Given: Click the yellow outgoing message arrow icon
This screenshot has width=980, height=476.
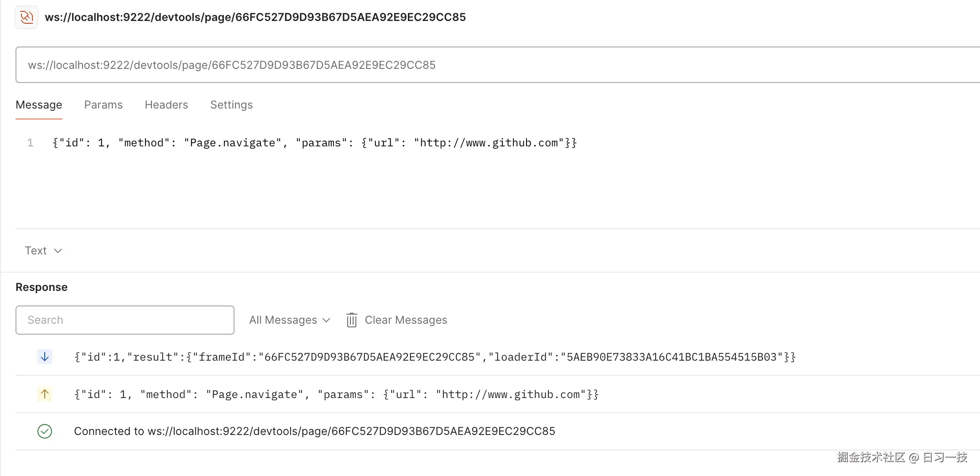Looking at the screenshot, I should click(45, 394).
